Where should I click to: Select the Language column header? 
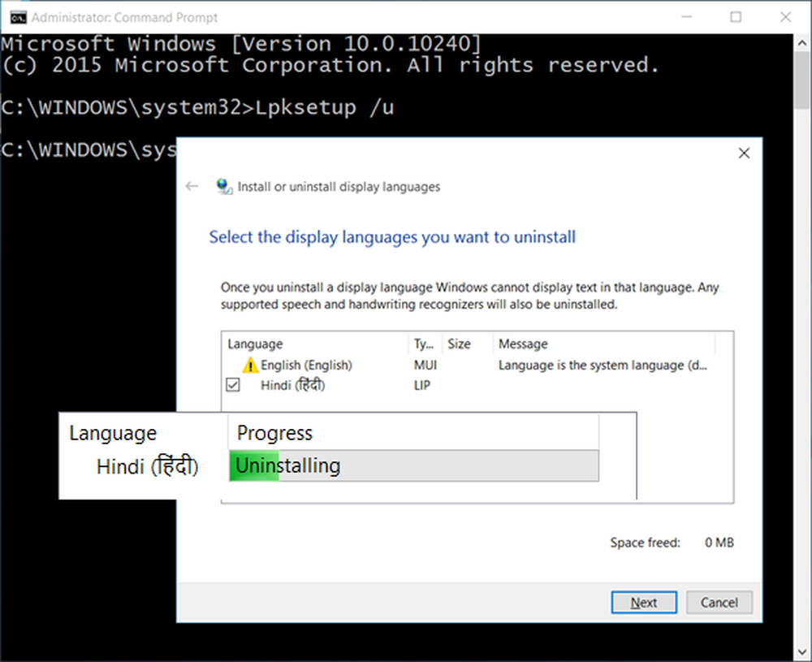point(254,344)
